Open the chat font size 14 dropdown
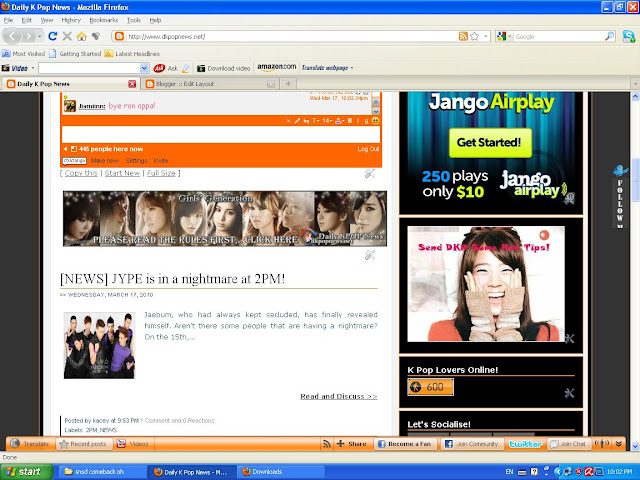 click(x=327, y=121)
